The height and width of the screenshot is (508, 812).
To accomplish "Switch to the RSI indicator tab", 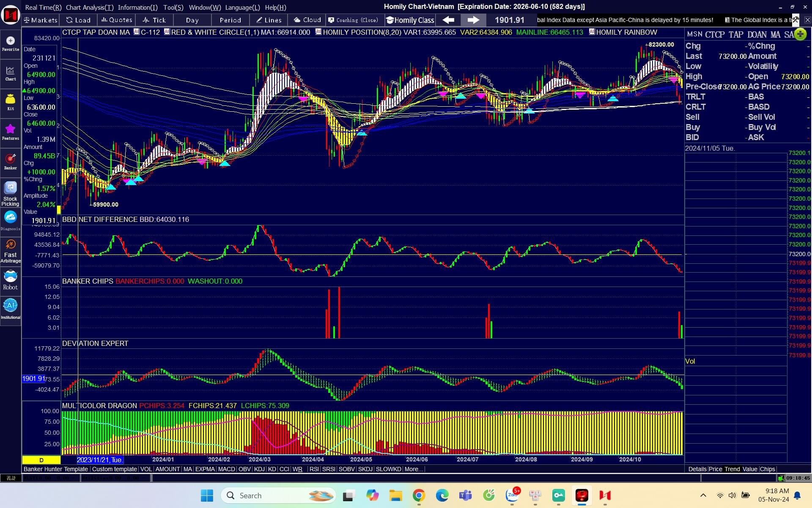I will [314, 469].
